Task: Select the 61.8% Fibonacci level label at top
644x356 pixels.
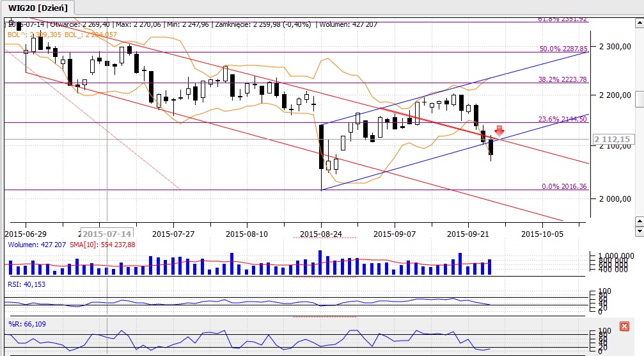Action: click(563, 19)
